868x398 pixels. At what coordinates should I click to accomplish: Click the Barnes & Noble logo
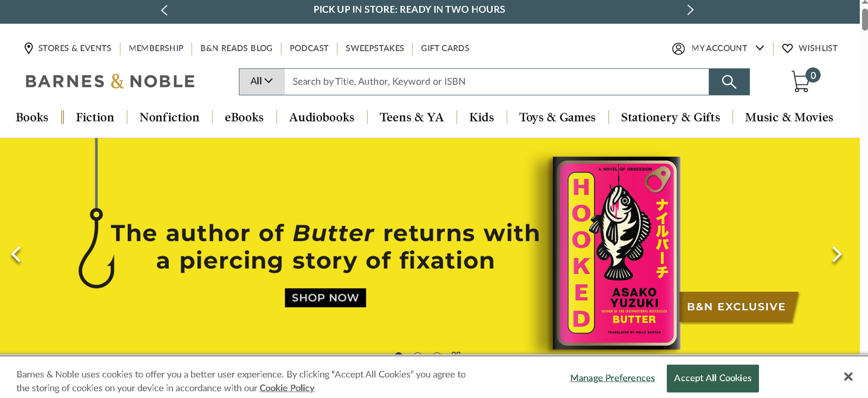point(110,81)
